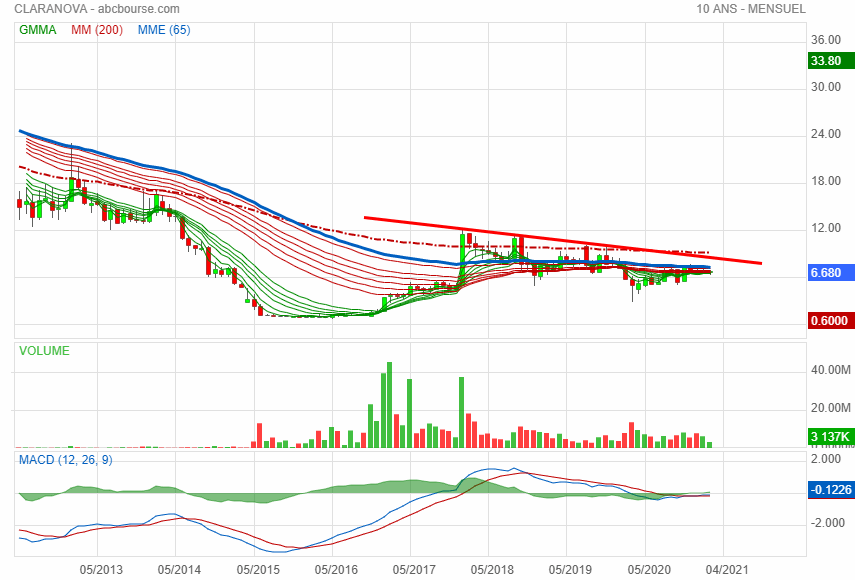
Task: Click the 05/2017 date axis label
Action: tap(414, 570)
